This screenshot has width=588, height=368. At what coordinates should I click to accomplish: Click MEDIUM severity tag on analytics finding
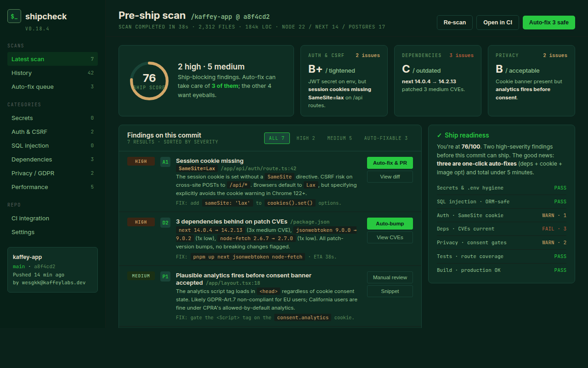click(141, 276)
